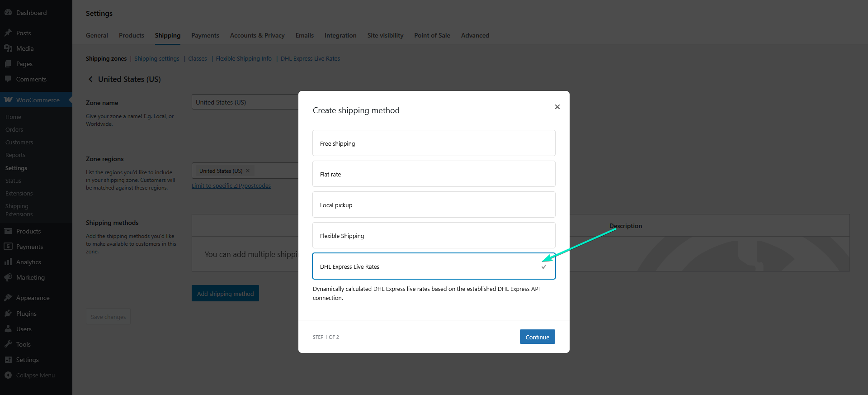Click the Collapse Menu arrow icon
This screenshot has height=395, width=868.
pyautogui.click(x=8, y=375)
